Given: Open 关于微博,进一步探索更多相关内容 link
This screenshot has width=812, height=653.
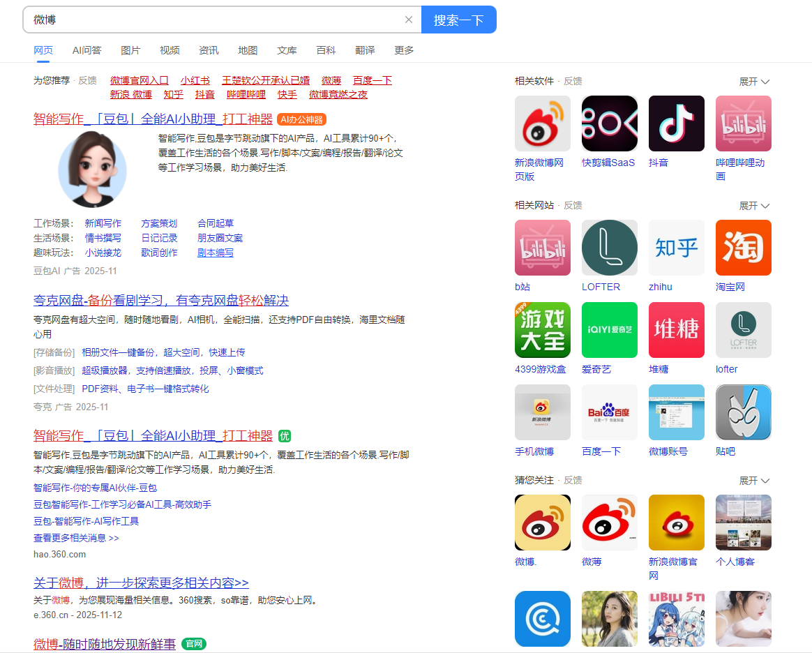Looking at the screenshot, I should [141, 583].
